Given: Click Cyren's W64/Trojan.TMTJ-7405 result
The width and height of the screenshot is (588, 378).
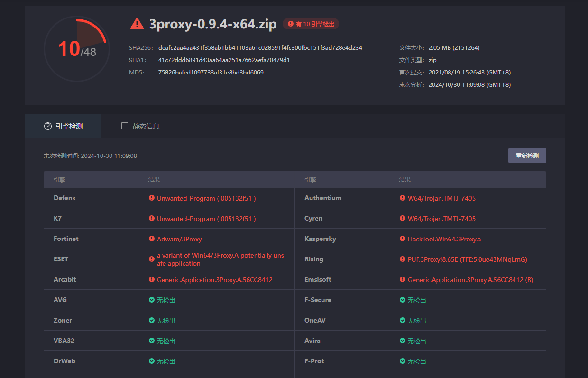Looking at the screenshot, I should [x=441, y=219].
